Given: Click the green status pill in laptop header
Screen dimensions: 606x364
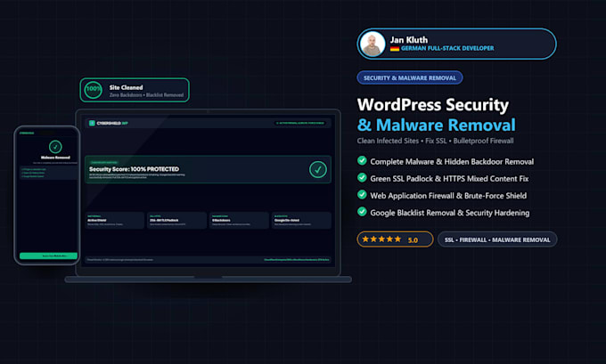Looking at the screenshot, I should pyautogui.click(x=300, y=123).
